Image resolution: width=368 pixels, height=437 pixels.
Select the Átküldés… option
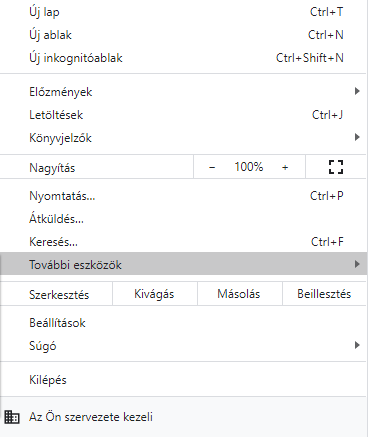pos(183,219)
